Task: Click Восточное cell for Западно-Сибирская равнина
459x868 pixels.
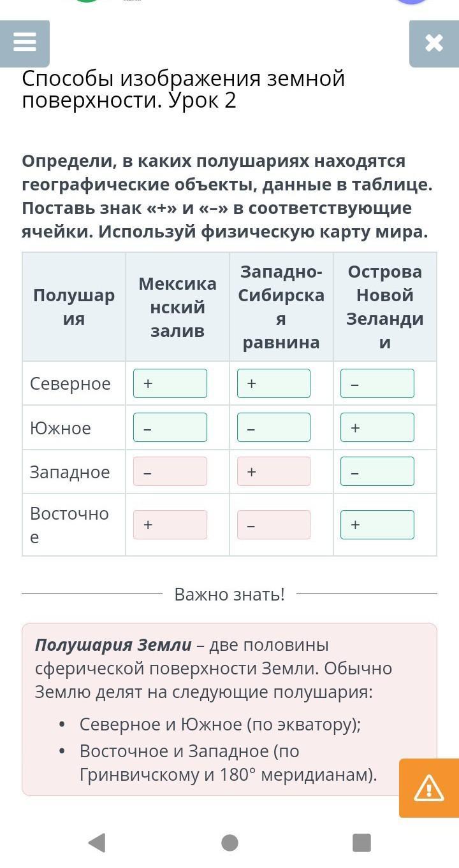Action: coord(273,525)
